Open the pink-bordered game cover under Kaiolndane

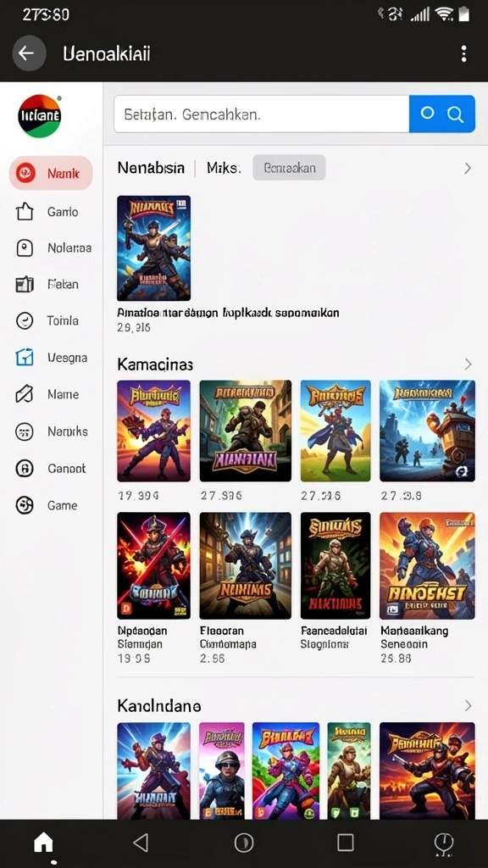click(x=221, y=771)
